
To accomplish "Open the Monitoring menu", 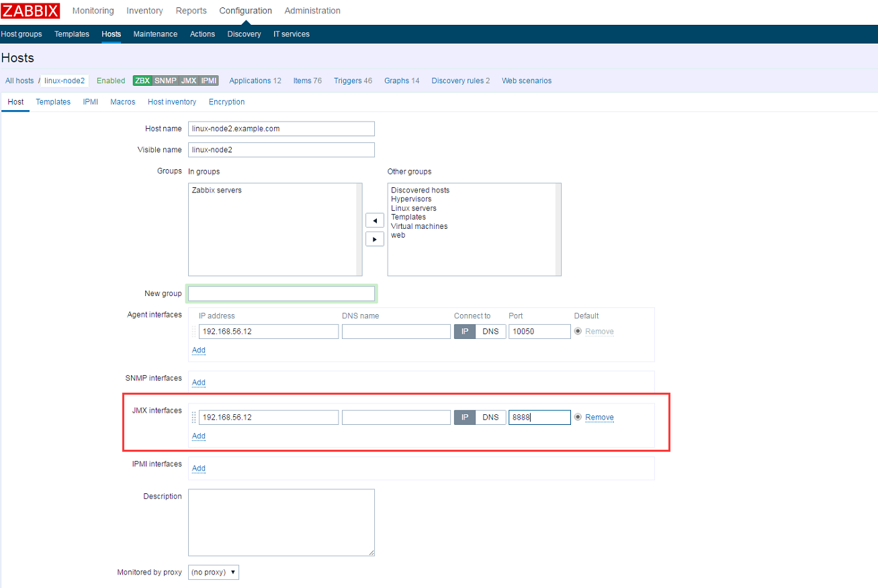I will pyautogui.click(x=93, y=11).
